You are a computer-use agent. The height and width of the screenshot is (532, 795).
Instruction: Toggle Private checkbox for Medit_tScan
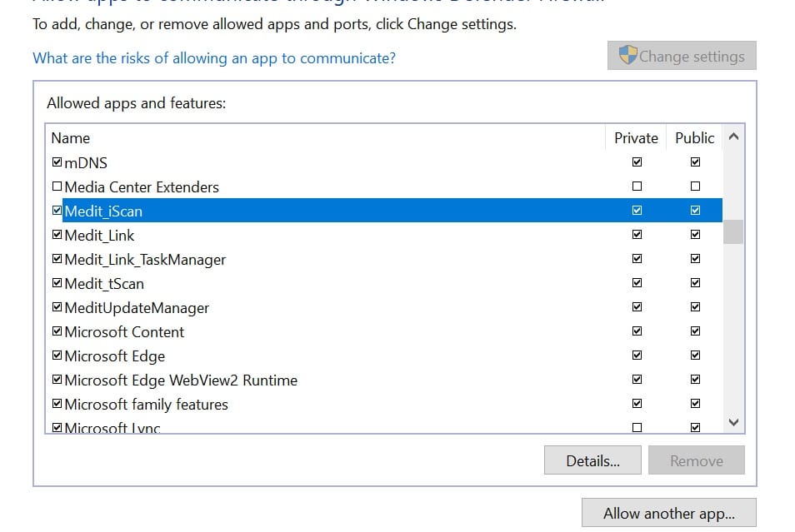point(637,283)
